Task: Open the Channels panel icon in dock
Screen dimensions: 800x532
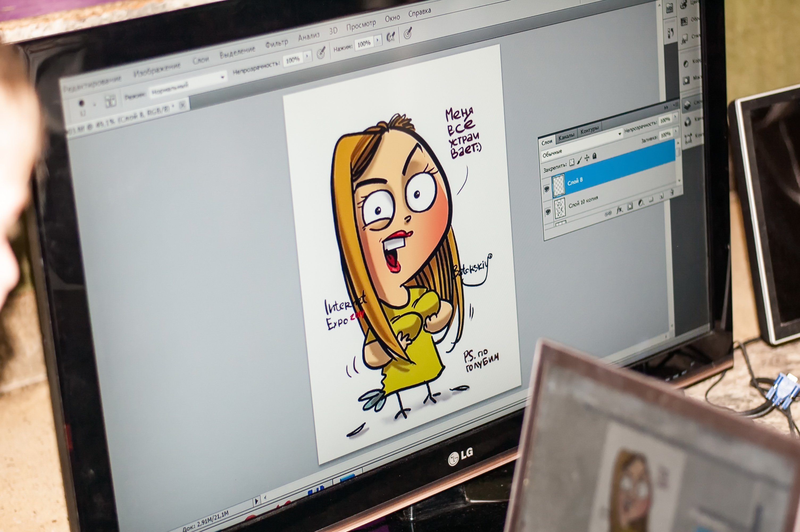Action: pos(688,122)
